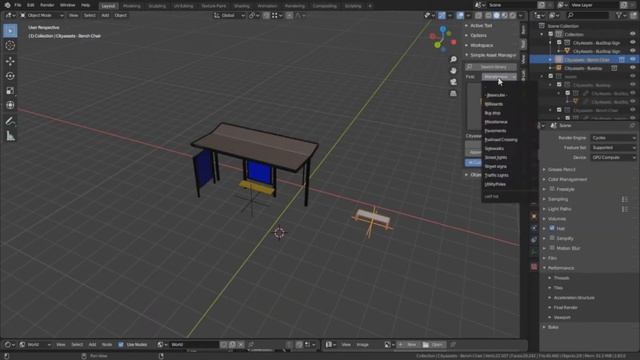Viewport: 640px width, 360px height.
Task: Switch to wireframe viewport shading
Action: click(x=489, y=16)
